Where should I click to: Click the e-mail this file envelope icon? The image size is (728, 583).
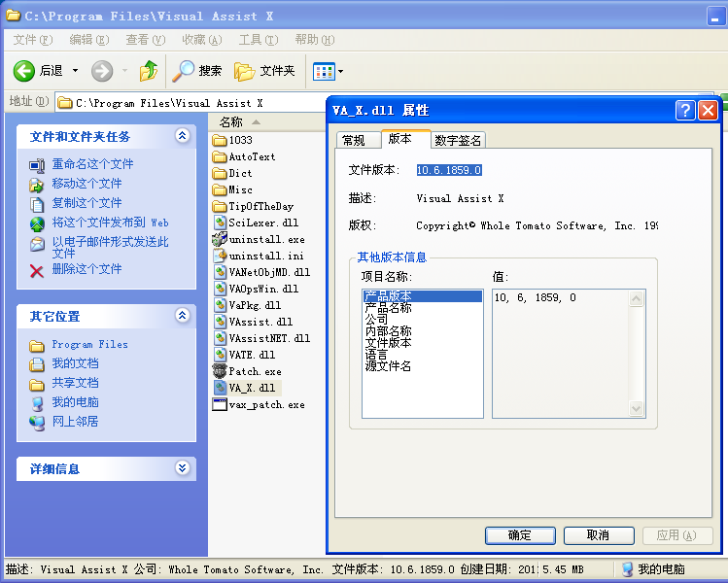[x=37, y=243]
